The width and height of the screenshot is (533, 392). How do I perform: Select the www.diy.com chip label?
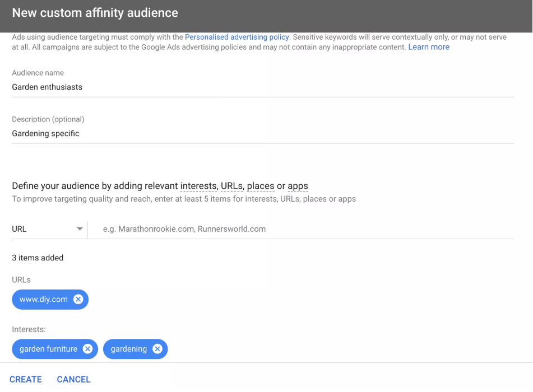point(43,300)
